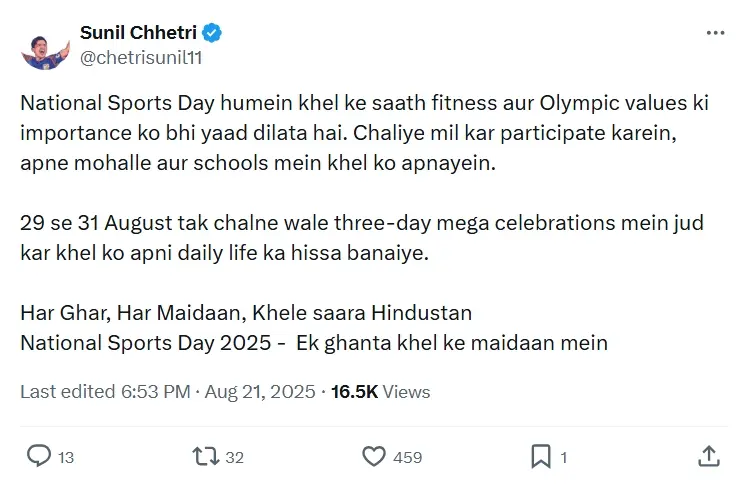Click the Har Ghar, Har Maidaan line

[246, 314]
